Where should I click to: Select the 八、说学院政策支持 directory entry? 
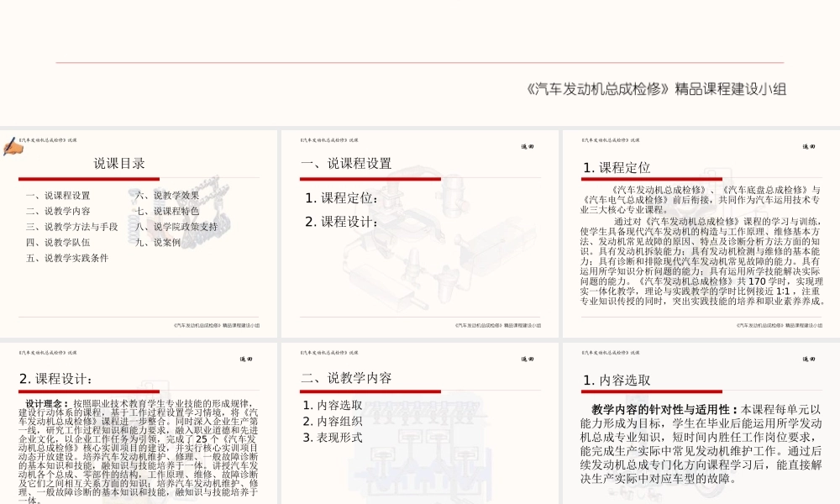(176, 227)
